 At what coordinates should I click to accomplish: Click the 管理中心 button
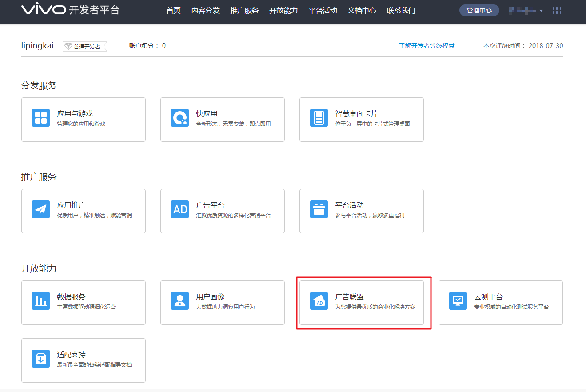click(x=479, y=10)
